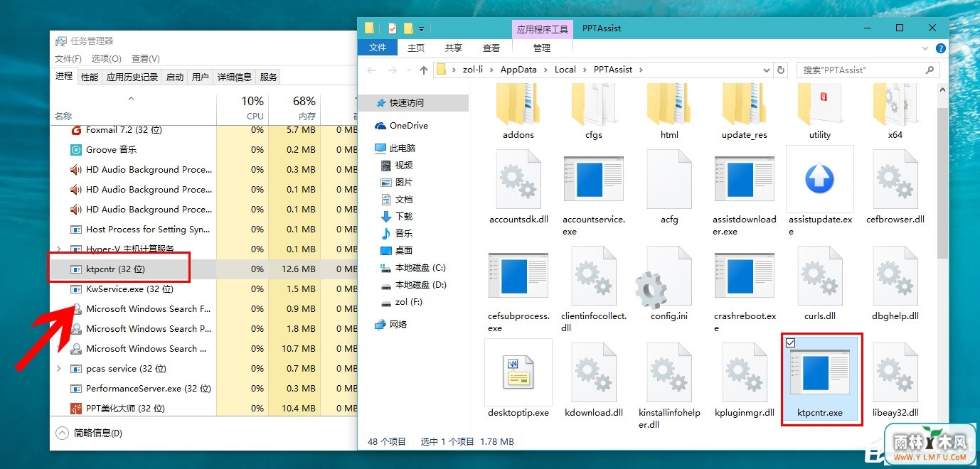Select clientinfocollect.dll file icon
Screen dimensions: 980x469
point(594,276)
